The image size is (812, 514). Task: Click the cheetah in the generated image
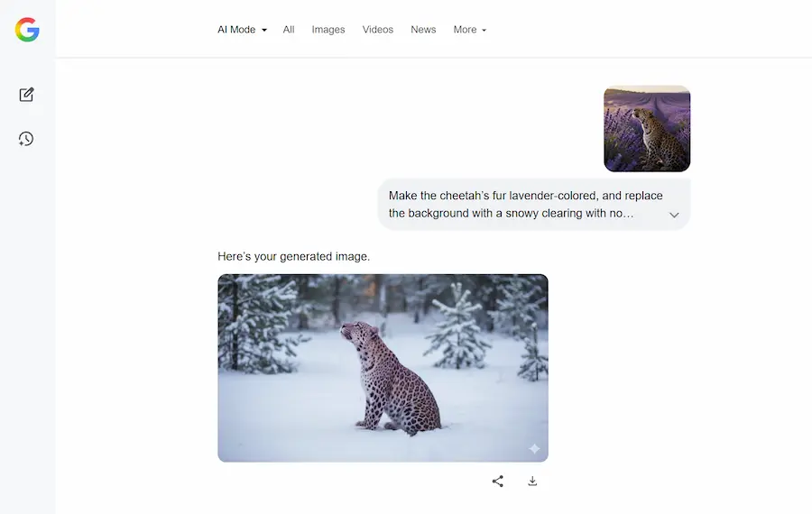(388, 379)
